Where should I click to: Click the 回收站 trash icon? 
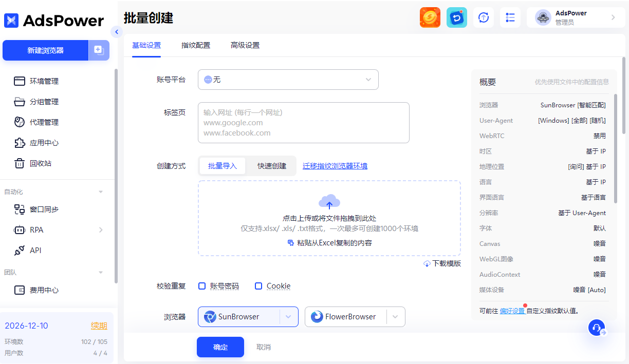(20, 163)
